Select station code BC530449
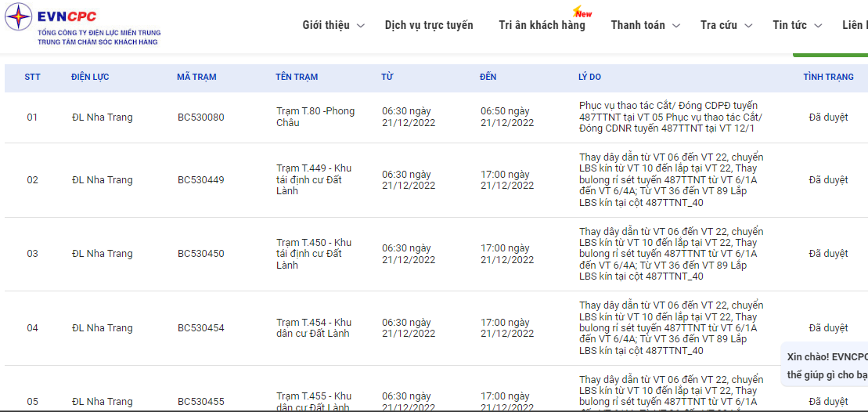Image resolution: width=868 pixels, height=412 pixels. [x=200, y=180]
